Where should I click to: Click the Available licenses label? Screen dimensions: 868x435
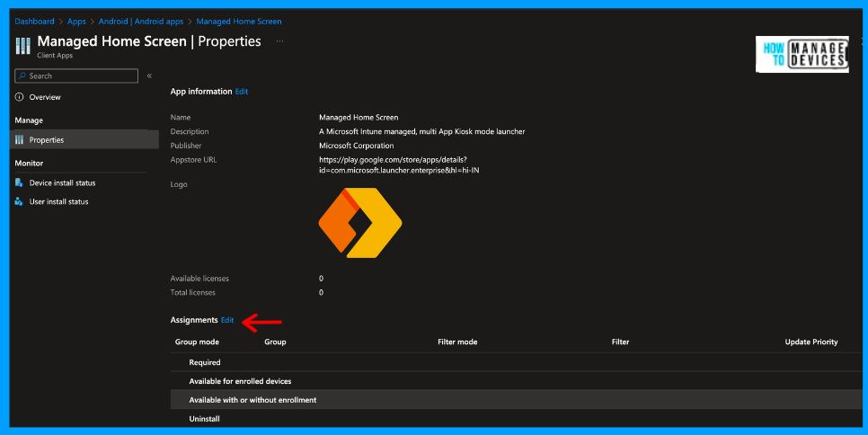click(199, 279)
